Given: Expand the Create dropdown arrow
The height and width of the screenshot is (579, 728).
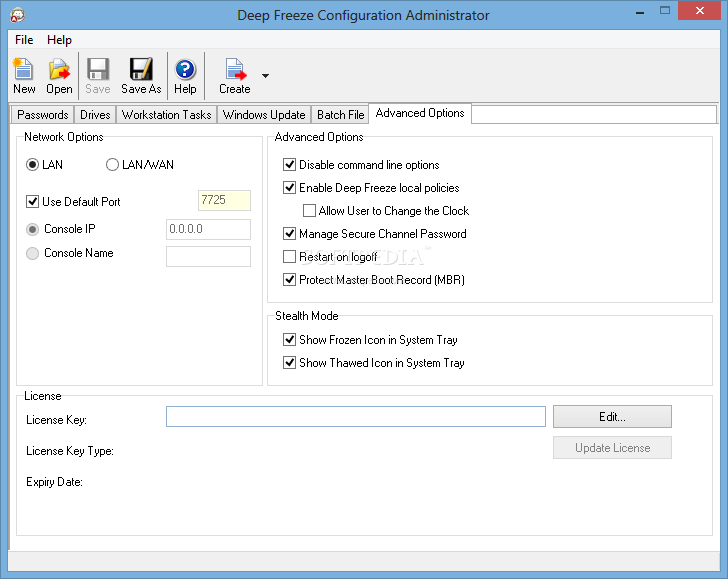Looking at the screenshot, I should click(x=265, y=76).
